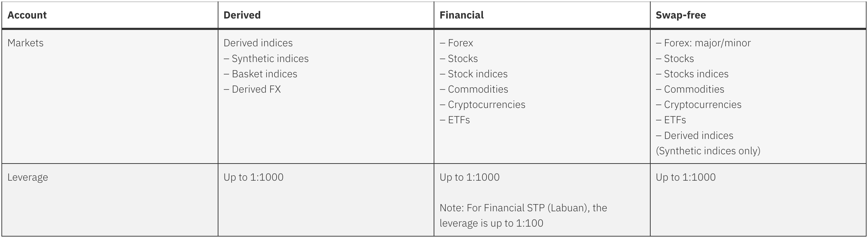Click the Derived leverage 'Up to 1:1000' cell

point(253,177)
